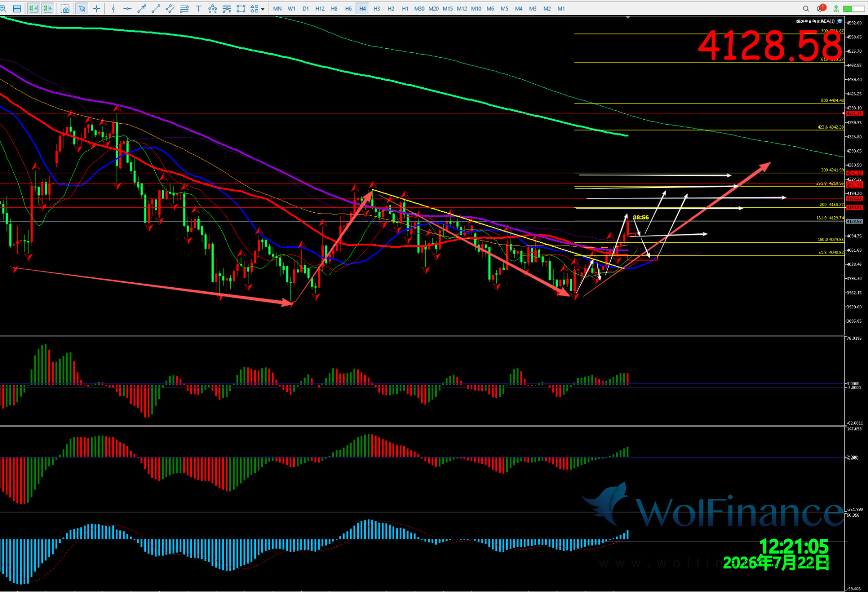Switch to H3 timeframe
The height and width of the screenshot is (592, 868).
[x=377, y=8]
